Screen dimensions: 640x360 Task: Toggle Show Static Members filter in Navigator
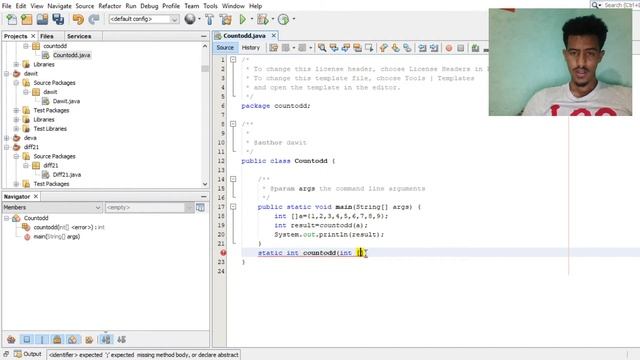pos(42,340)
